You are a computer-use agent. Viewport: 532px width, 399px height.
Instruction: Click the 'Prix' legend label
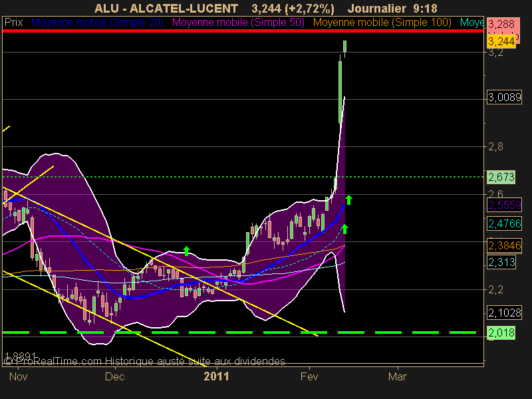(13, 23)
